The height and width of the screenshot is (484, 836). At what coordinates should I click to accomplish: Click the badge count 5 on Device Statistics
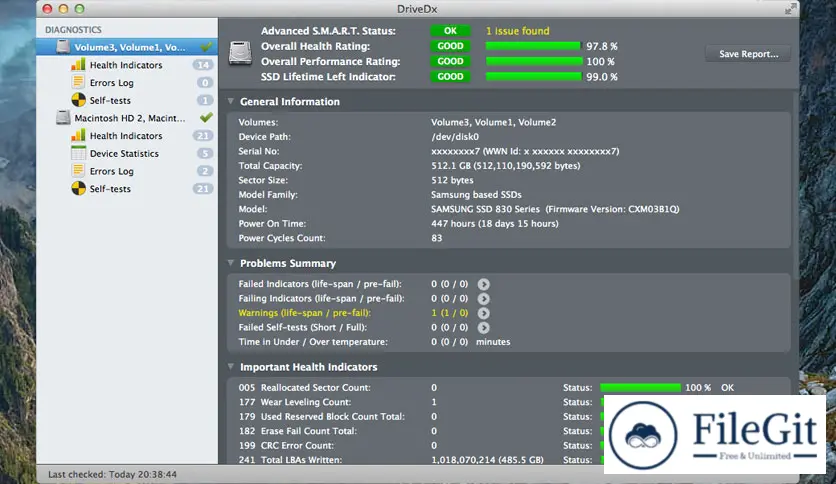click(205, 154)
